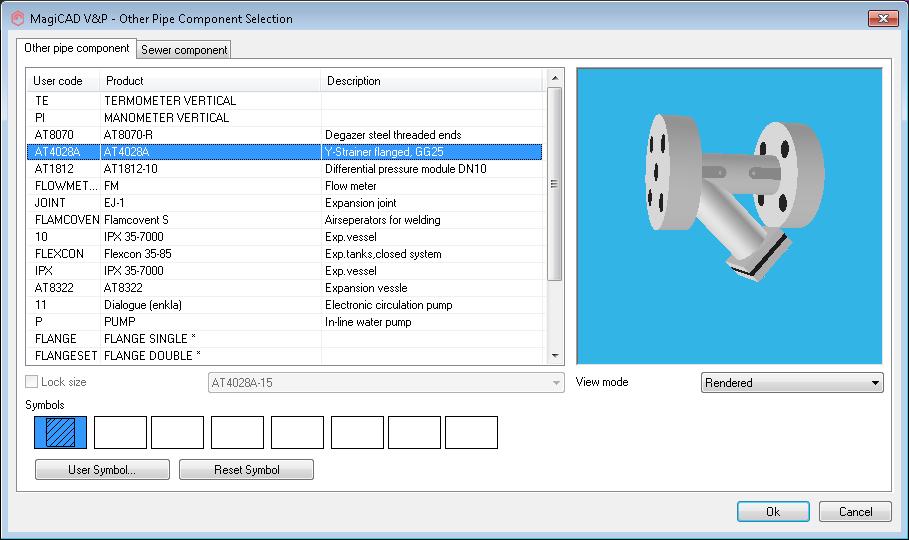Screen dimensions: 909x540
Task: Sort by the User code column header
Action: tap(63, 81)
